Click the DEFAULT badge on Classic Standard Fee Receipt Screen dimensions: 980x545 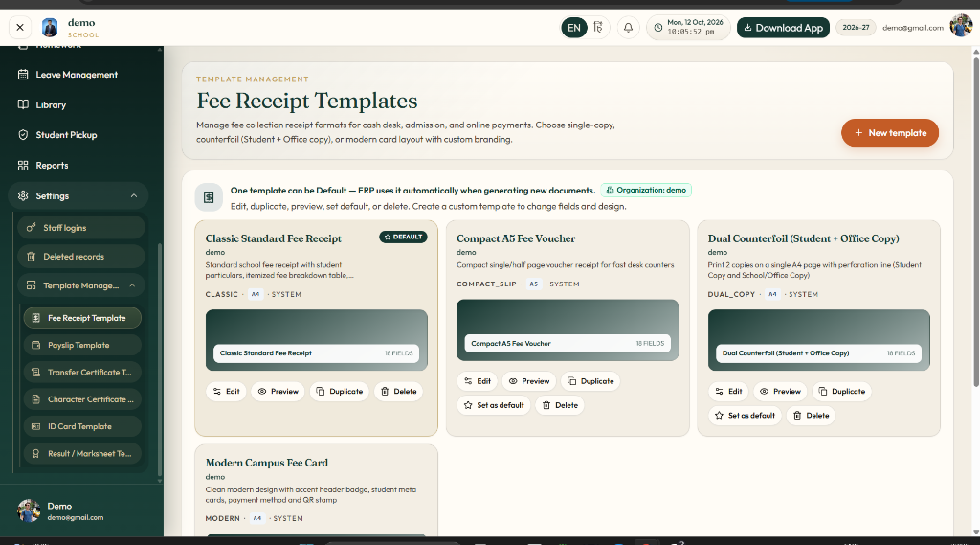point(403,238)
